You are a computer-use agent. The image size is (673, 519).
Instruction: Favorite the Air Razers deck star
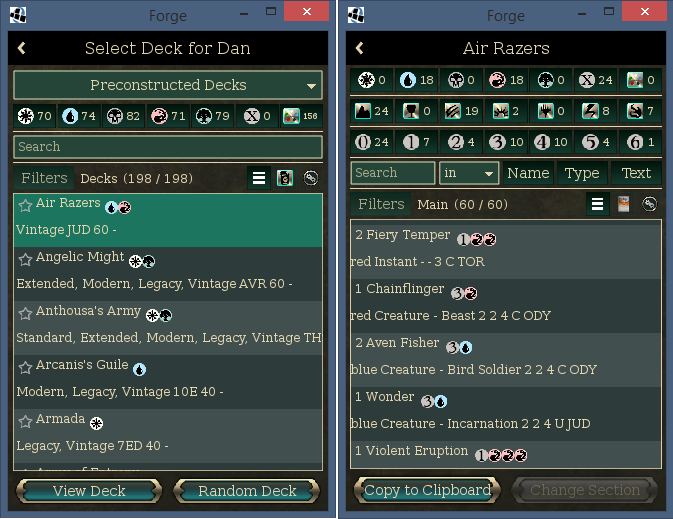25,205
